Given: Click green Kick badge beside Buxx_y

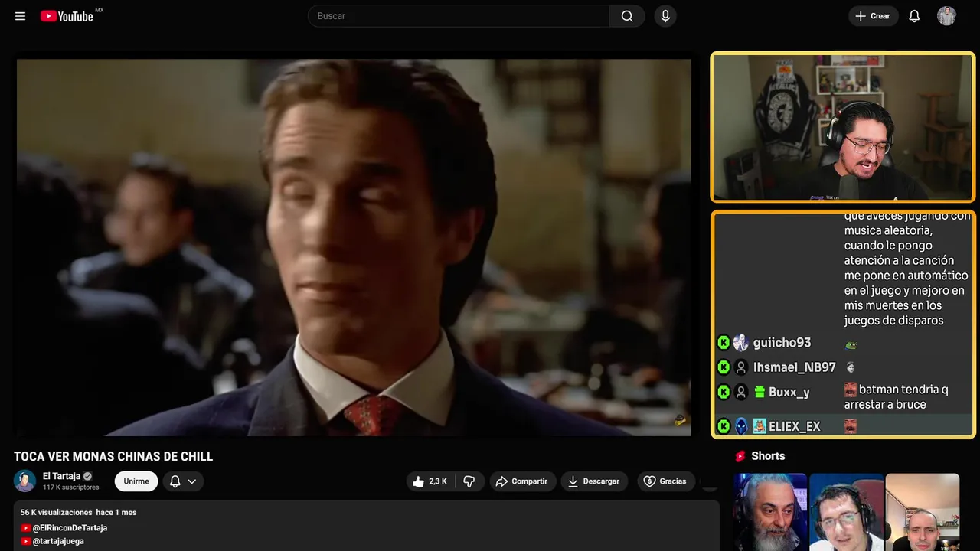Looking at the screenshot, I should [724, 392].
